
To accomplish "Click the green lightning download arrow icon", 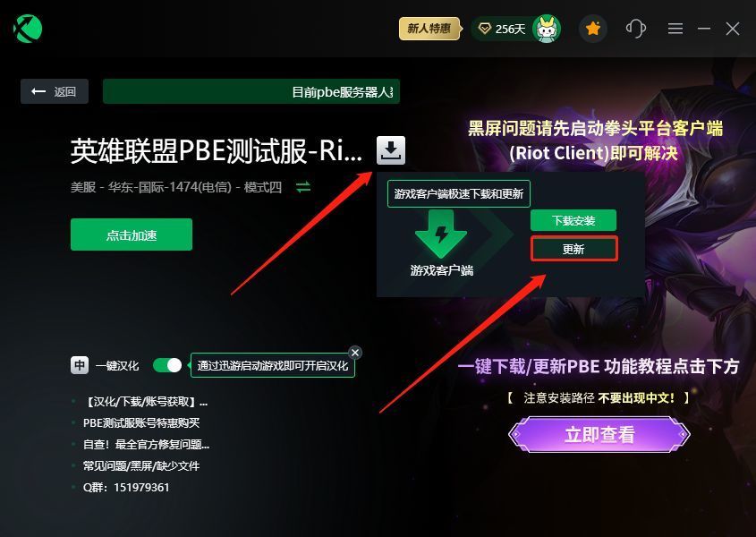I will tap(441, 234).
